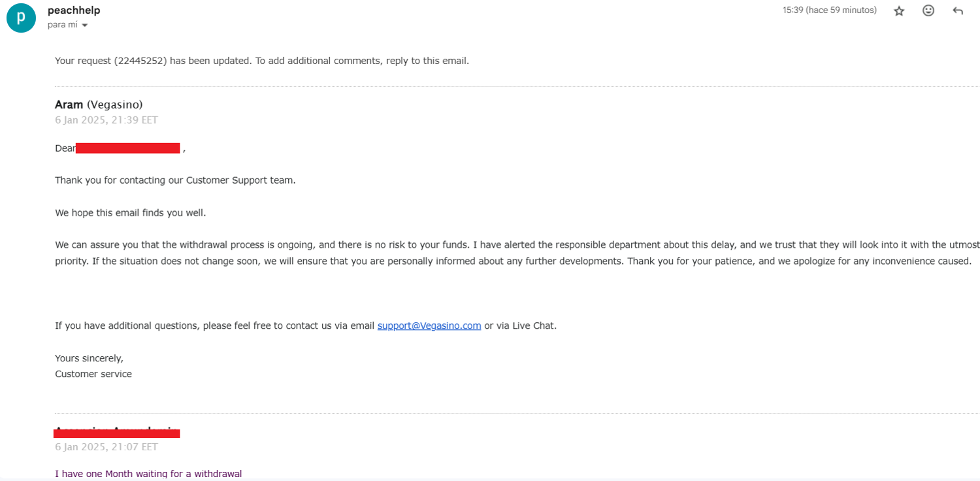Click the peachhelp sender name
Image resolution: width=980 pixels, height=481 pixels.
click(74, 10)
